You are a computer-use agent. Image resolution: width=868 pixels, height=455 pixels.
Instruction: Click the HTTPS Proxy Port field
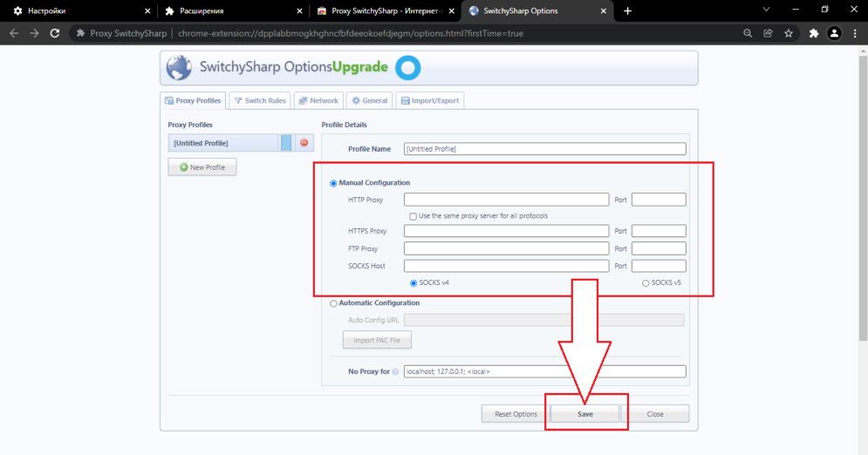coord(659,231)
